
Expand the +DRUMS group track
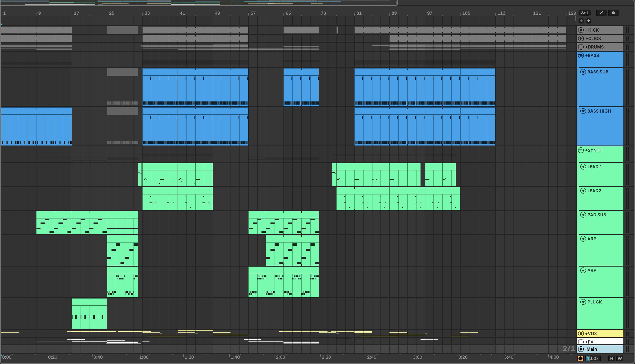(581, 47)
